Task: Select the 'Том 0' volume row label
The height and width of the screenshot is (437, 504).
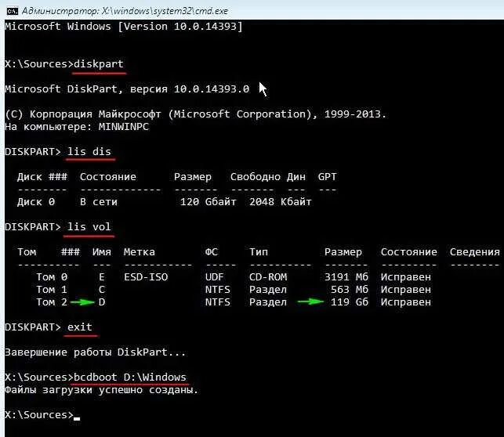Action: 52,276
